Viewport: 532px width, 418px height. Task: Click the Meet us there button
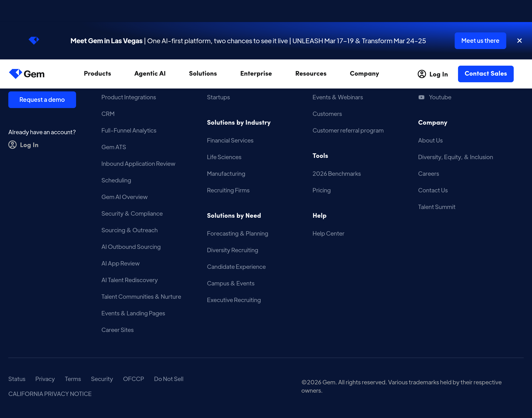480,41
